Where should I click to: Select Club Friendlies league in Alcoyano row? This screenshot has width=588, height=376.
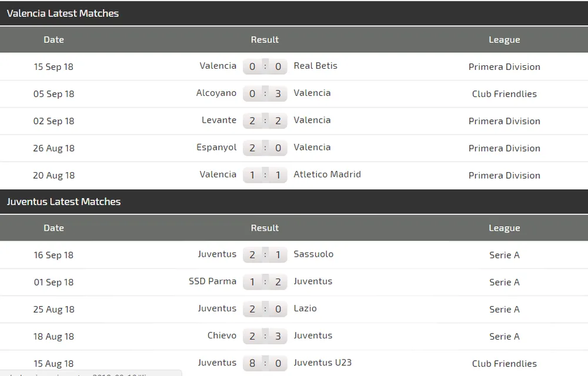click(x=504, y=94)
